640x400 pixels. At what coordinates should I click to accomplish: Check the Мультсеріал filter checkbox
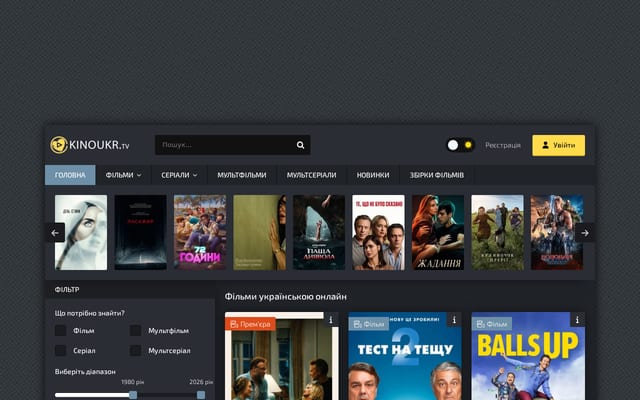136,351
